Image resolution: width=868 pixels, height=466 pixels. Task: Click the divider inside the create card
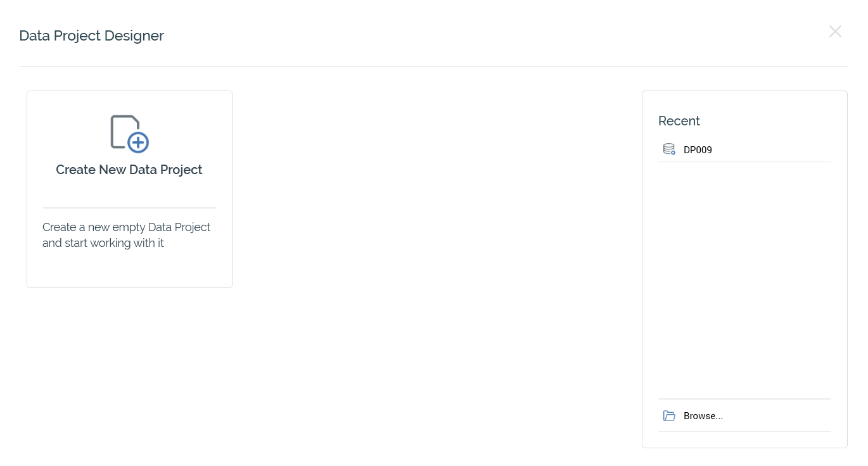(x=129, y=208)
